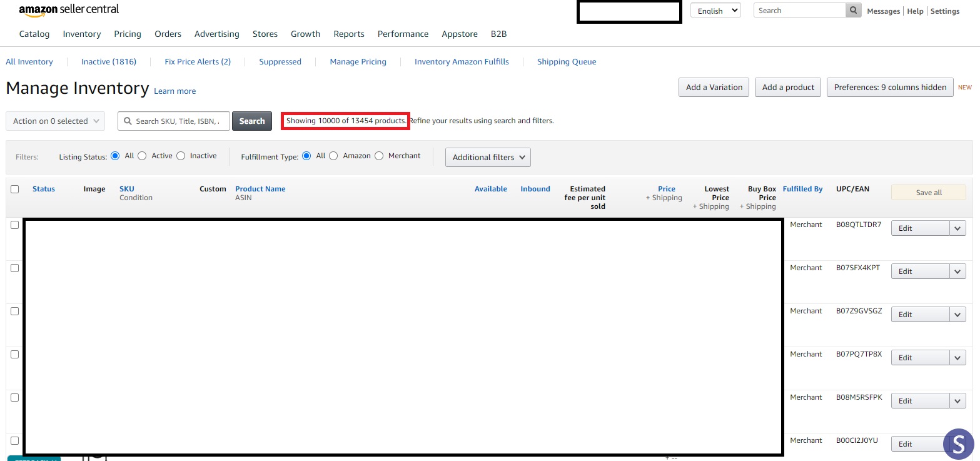Click the Add a Variation button
Image resolution: width=980 pixels, height=461 pixels.
click(714, 88)
